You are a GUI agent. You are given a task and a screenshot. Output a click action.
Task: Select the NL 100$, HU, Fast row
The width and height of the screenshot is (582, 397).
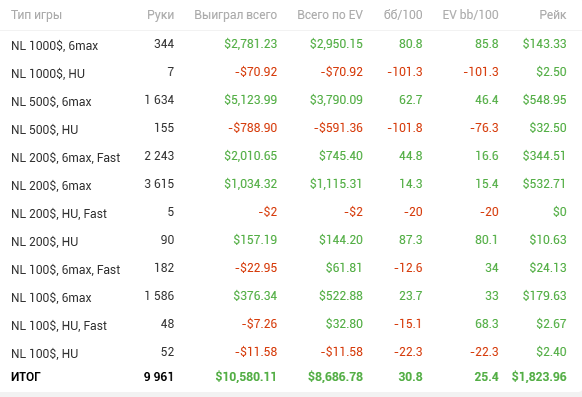289,324
